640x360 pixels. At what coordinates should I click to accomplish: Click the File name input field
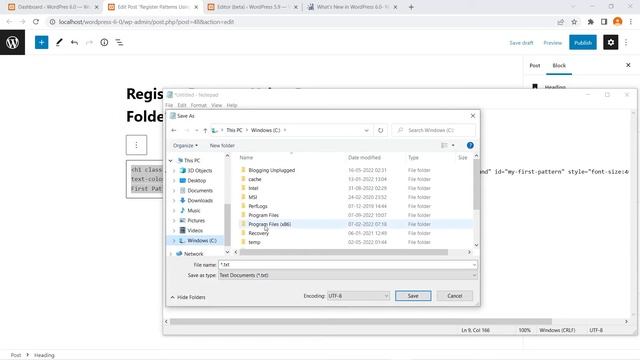347,265
